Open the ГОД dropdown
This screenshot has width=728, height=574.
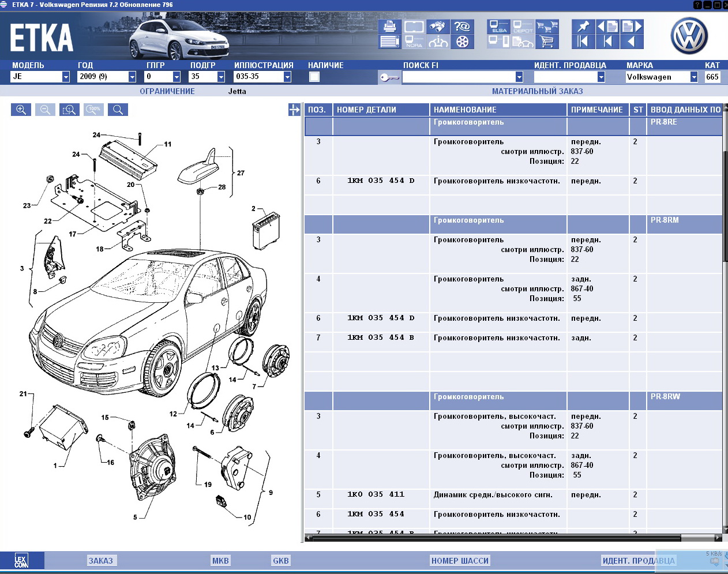tap(132, 77)
